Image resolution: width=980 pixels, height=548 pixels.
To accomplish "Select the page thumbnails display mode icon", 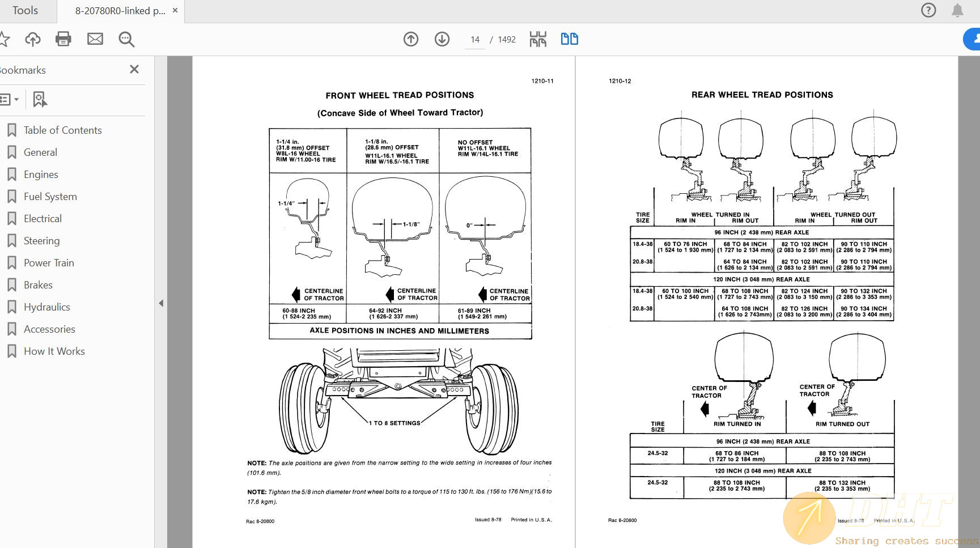I will (x=537, y=39).
